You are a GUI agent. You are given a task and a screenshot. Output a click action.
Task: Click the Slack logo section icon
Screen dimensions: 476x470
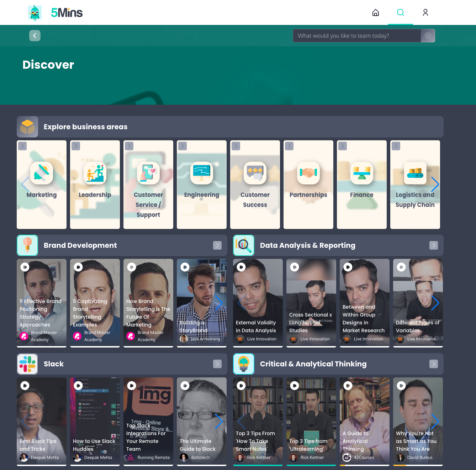(27, 364)
